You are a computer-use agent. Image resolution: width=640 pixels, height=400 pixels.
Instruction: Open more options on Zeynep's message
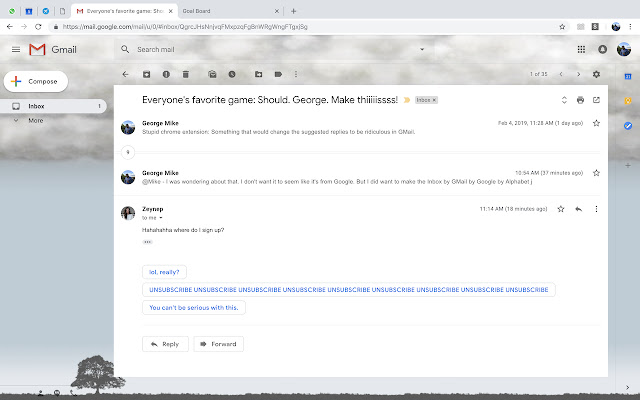[x=596, y=209]
